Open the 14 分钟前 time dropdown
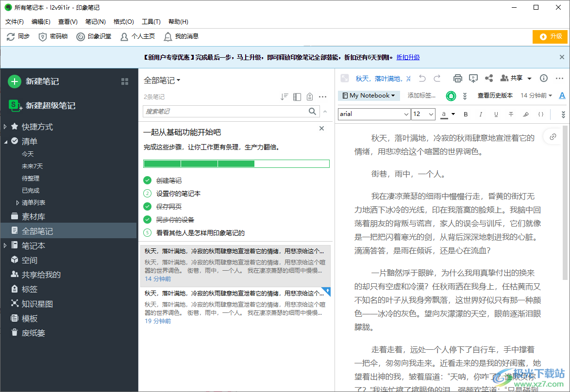Screen dimensions: 570x392 [x=536, y=96]
